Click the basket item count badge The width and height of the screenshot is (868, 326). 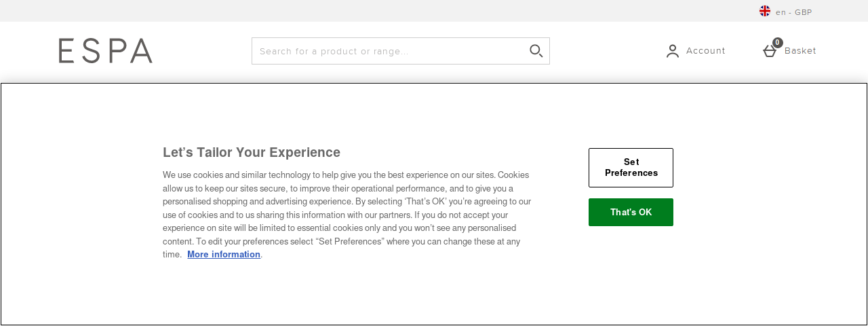coord(778,42)
